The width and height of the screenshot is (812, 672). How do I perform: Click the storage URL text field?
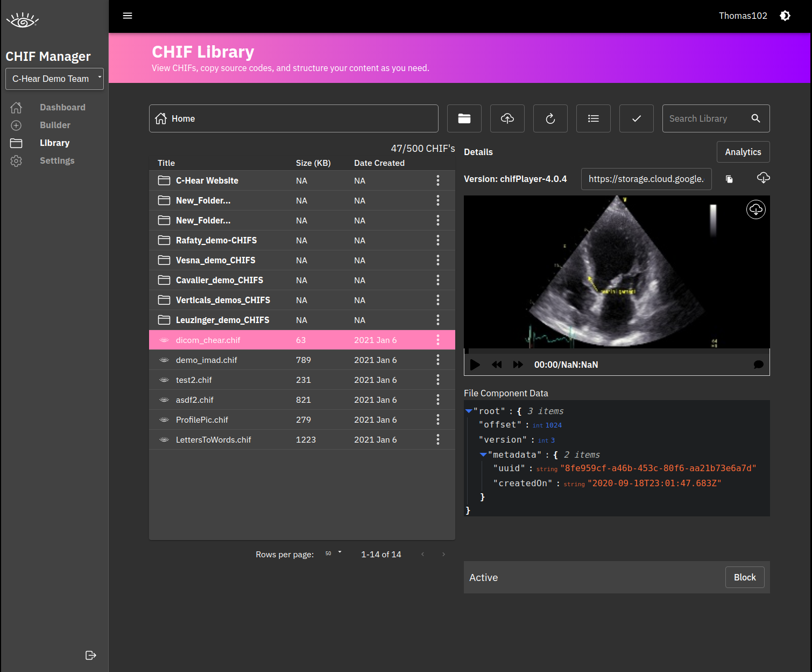pos(646,179)
